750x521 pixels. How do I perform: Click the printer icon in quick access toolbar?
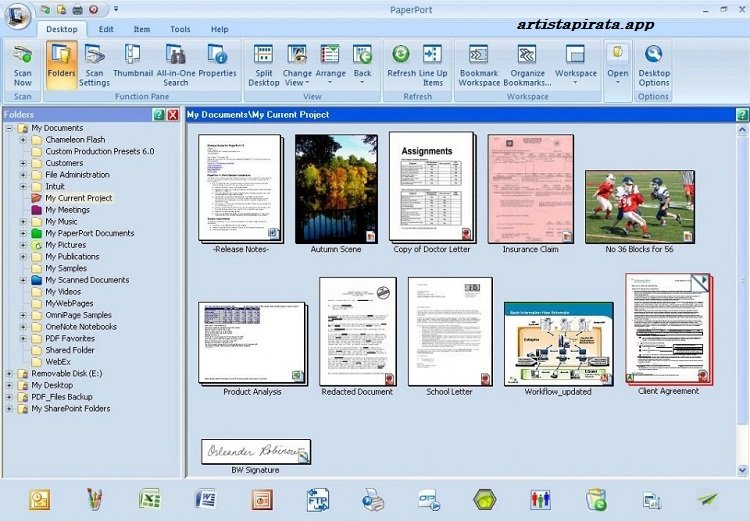(77, 9)
